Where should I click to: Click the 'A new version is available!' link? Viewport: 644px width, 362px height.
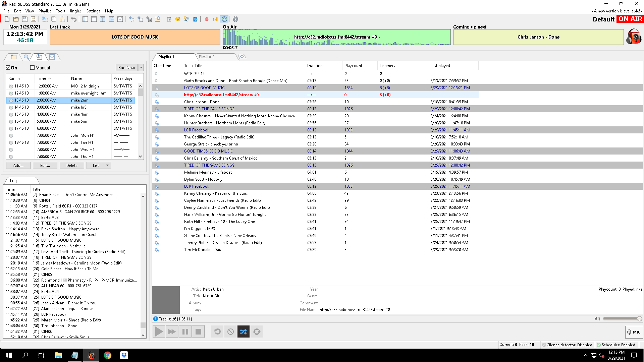[x=616, y=11]
